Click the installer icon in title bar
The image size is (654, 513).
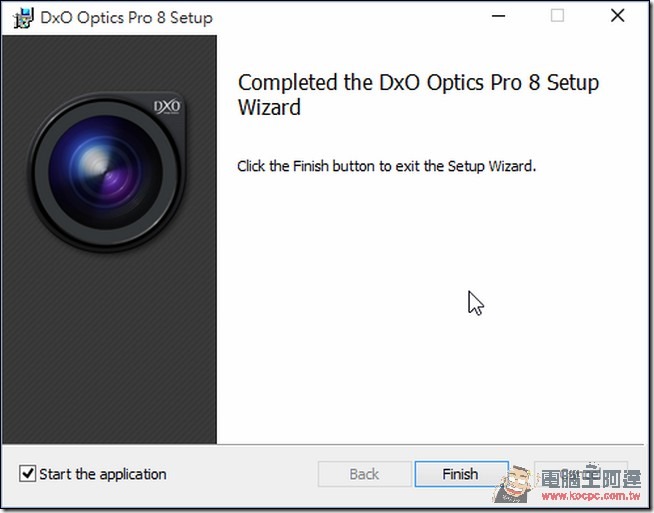pos(23,18)
